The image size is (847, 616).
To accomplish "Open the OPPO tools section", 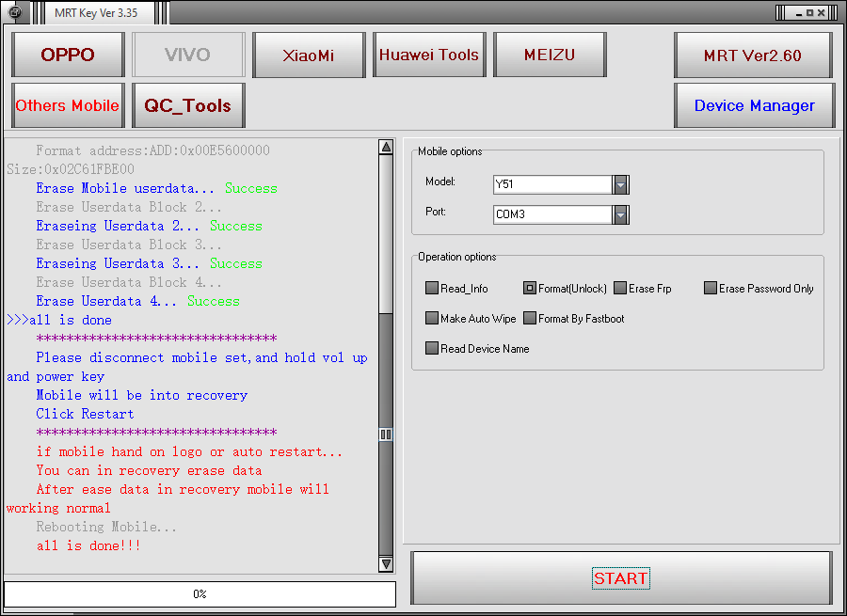I will pos(68,55).
